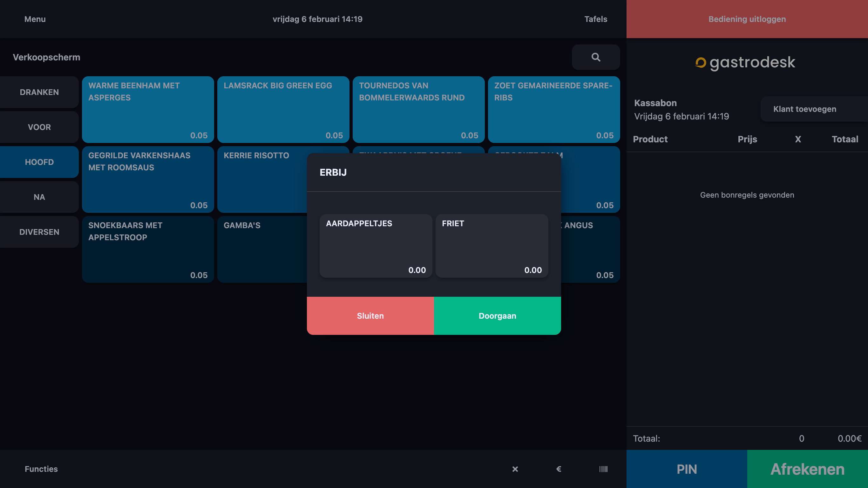
Task: Select the HOOFD category toggle
Action: click(39, 162)
